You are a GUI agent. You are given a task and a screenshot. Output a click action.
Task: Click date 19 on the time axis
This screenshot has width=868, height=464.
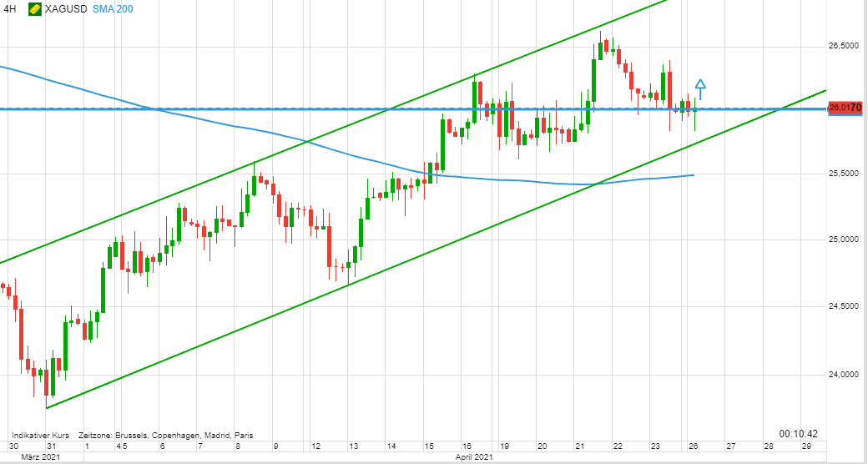tap(504, 446)
